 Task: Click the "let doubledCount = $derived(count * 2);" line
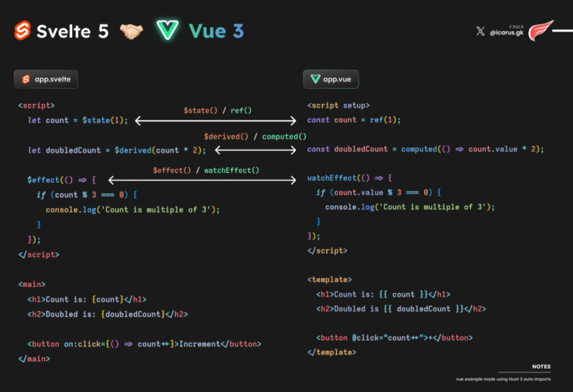(x=117, y=151)
